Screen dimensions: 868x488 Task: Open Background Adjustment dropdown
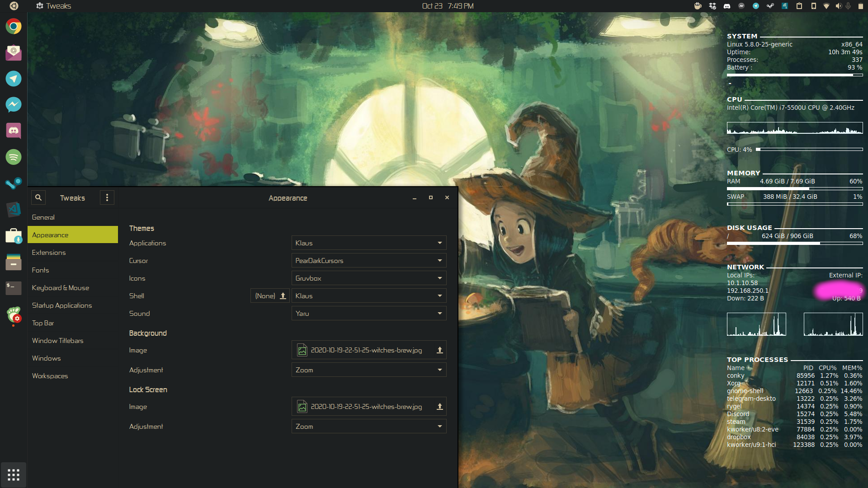coord(369,370)
